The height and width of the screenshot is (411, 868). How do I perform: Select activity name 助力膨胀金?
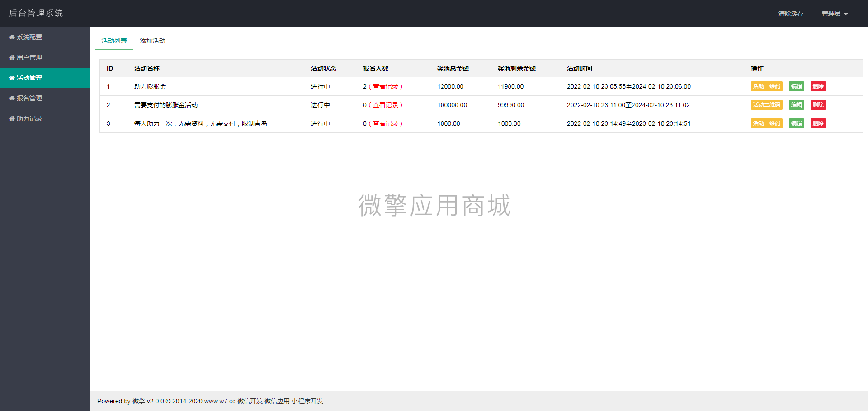[150, 86]
